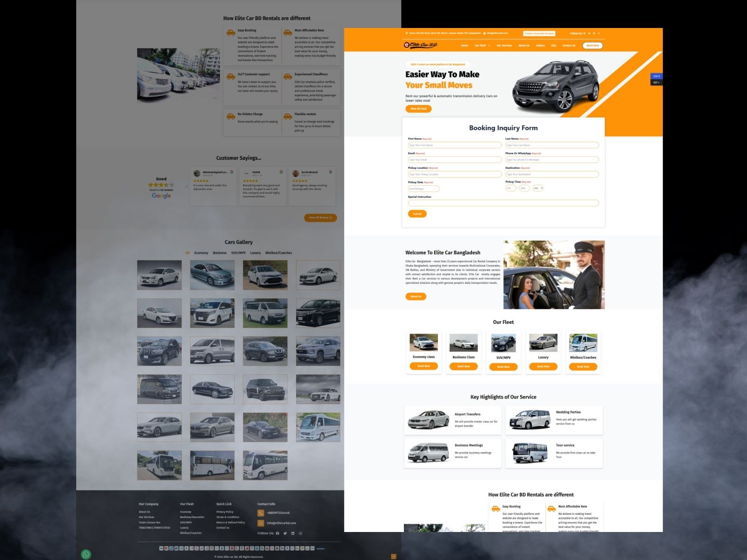
Task: Select the Minibus/Coaches gallery filter tab
Action: pos(278,253)
